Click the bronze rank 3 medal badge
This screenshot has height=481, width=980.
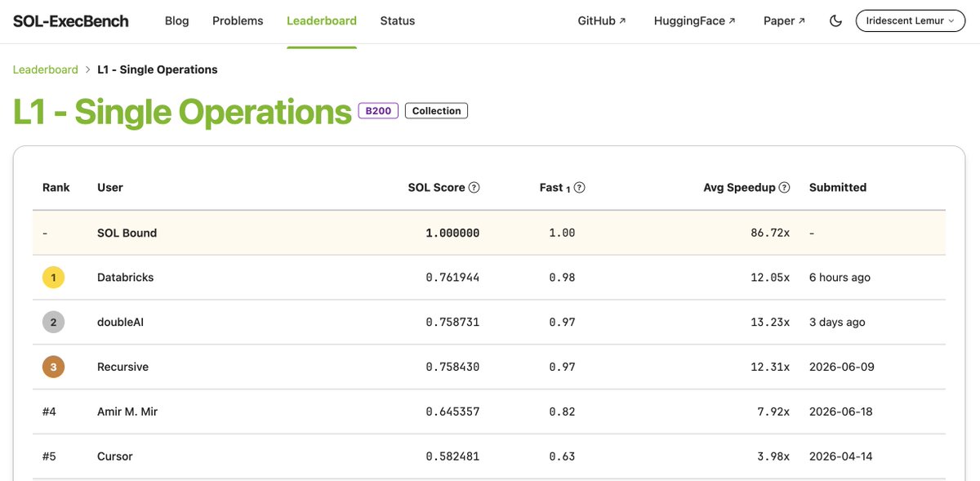[53, 367]
